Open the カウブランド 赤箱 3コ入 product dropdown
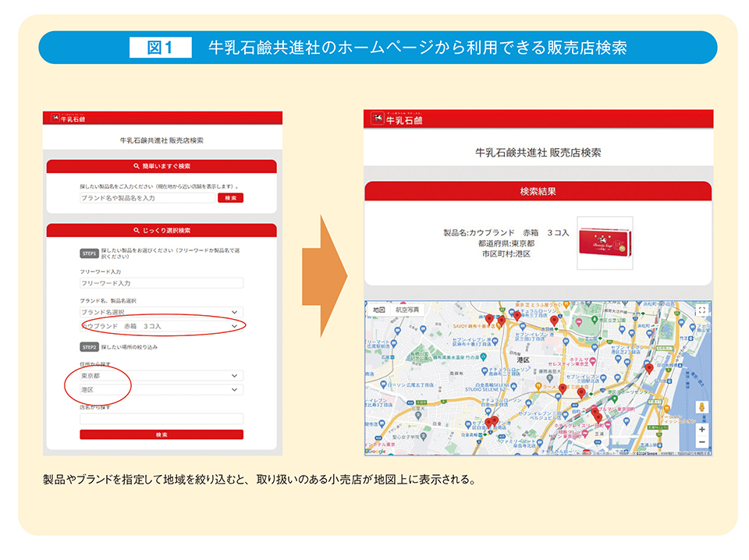Viewport: 749px width, 560px height. coord(162,326)
